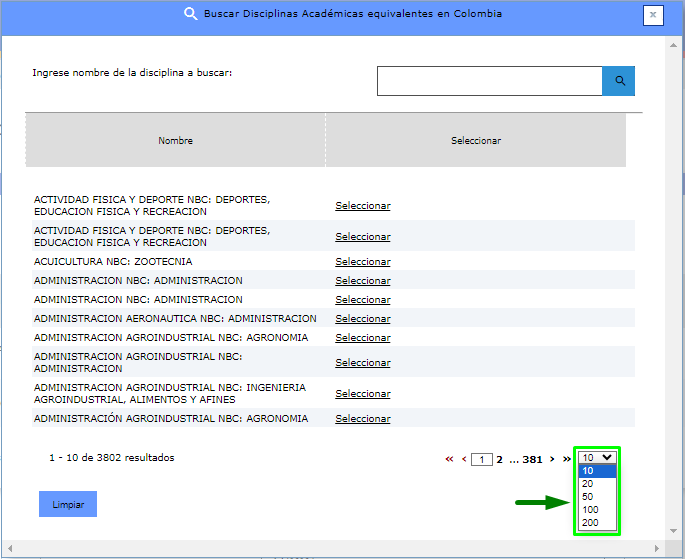Open the results-per-page dropdown

[597, 457]
